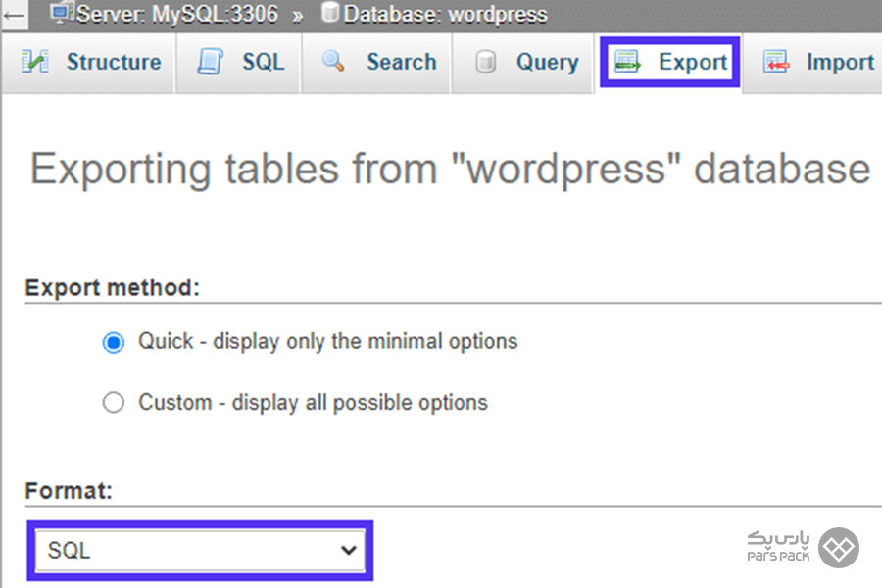Screen dimensions: 882x588
Task: Click the 'Exporting tables from "wordpress" database' heading
Action: point(450,169)
